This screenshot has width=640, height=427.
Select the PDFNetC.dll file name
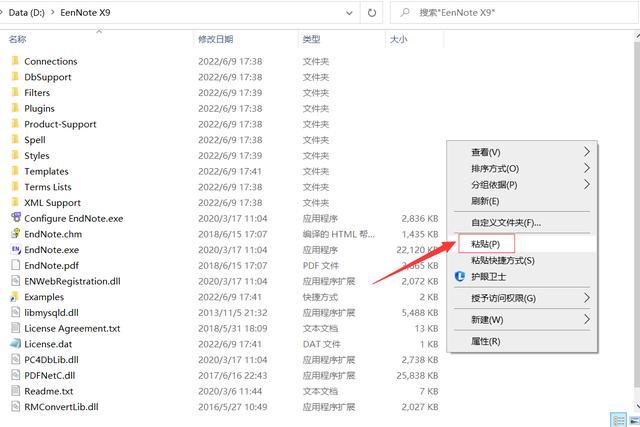49,376
